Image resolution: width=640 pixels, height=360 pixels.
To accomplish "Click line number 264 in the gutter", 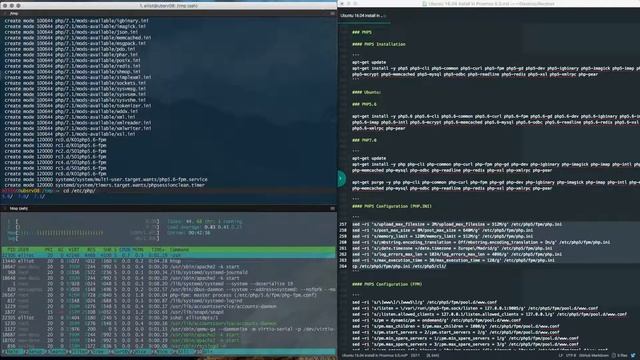I will pos(343,266).
